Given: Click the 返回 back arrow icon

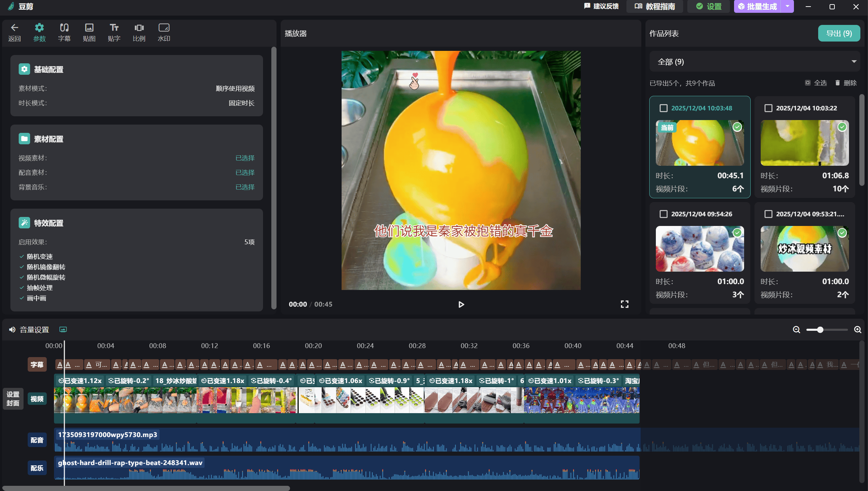Looking at the screenshot, I should point(15,28).
